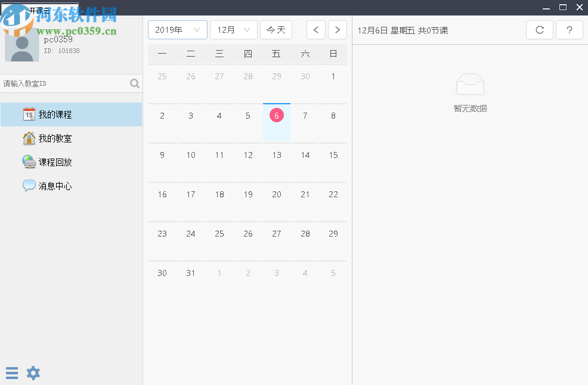
Task: Select date 16 in the calendar
Action: click(x=162, y=202)
